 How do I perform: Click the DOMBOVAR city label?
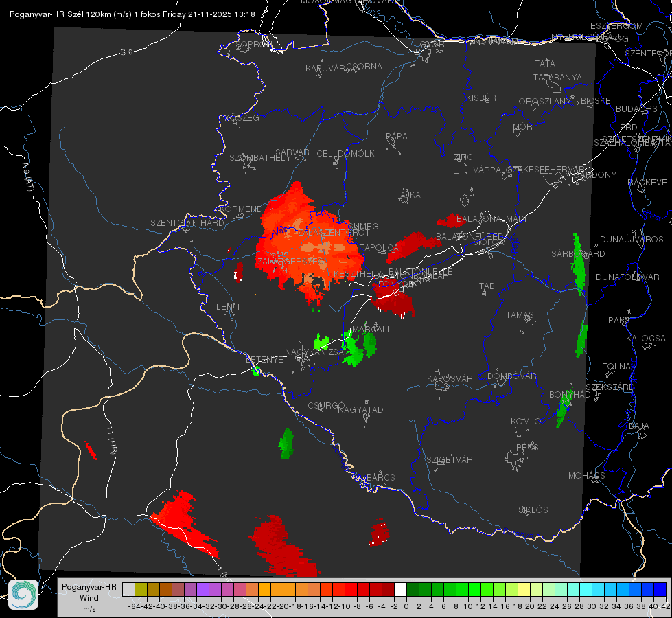pyautogui.click(x=511, y=376)
